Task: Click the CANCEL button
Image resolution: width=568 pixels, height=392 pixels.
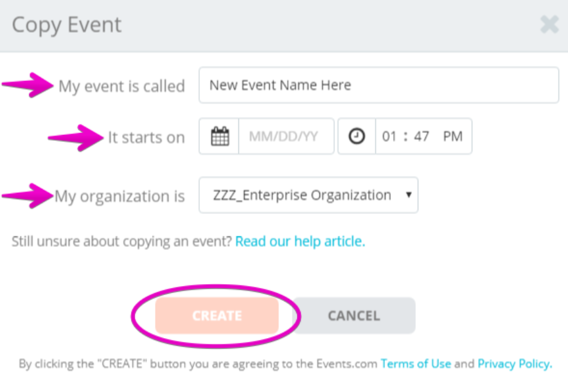Action: click(354, 316)
